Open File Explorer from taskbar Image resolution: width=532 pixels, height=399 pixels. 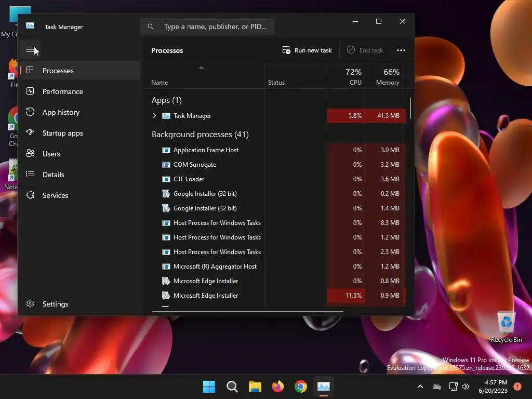click(x=255, y=387)
